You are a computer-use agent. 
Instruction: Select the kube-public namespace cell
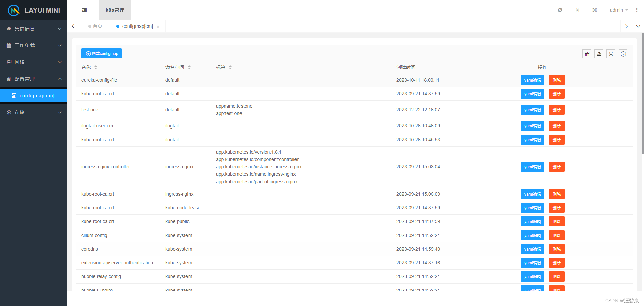tap(185, 221)
